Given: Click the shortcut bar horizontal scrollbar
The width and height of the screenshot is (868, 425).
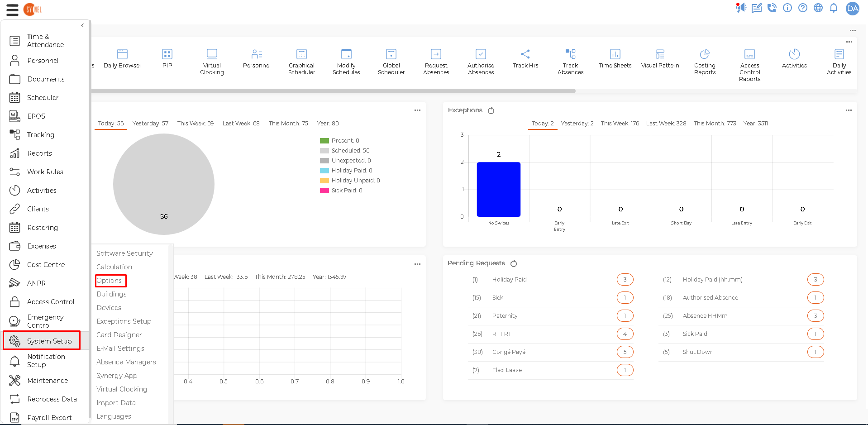Looking at the screenshot, I should pos(333,91).
